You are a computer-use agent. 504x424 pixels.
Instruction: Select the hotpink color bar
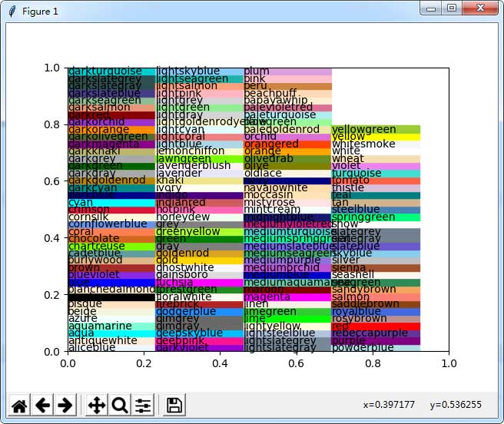(200, 210)
